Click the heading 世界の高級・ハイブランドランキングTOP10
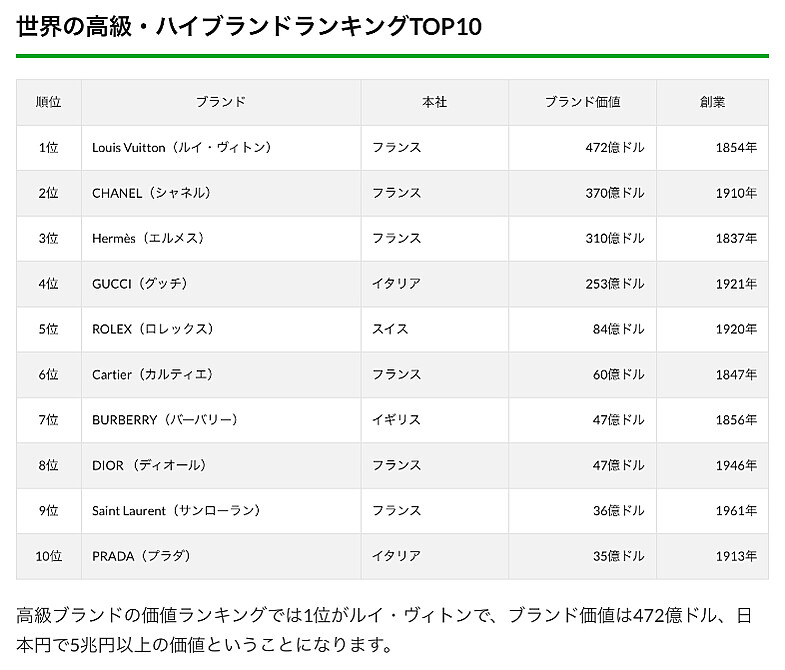The image size is (785, 670). pyautogui.click(x=249, y=26)
